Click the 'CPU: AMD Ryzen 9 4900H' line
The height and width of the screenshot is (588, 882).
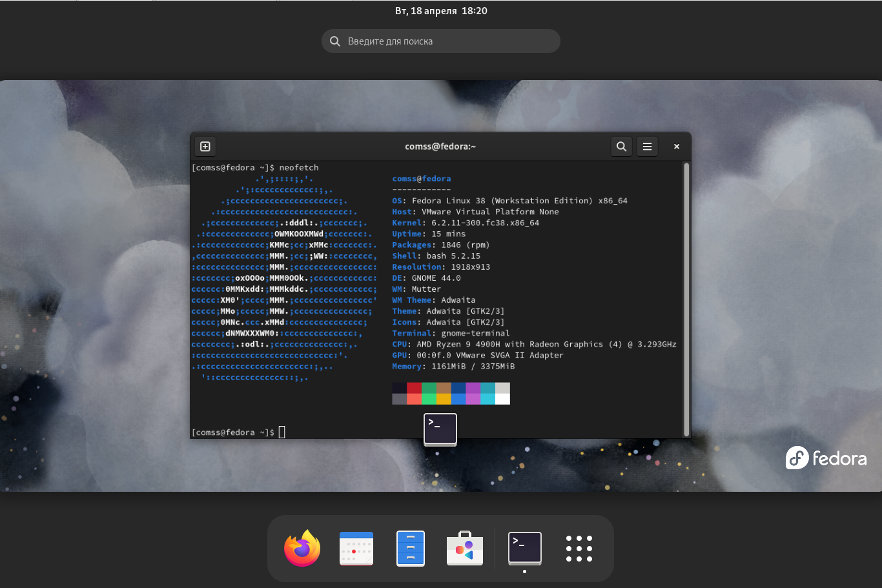click(534, 344)
